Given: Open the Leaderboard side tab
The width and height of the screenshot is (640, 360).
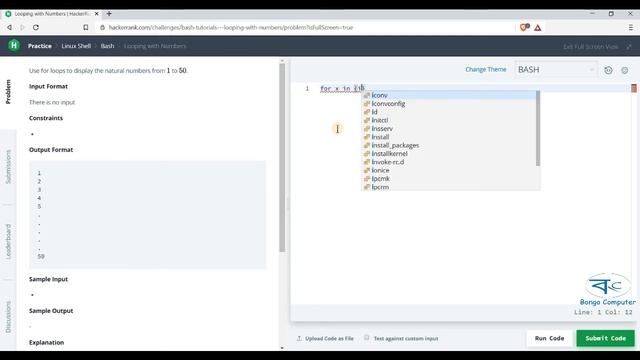Looking at the screenshot, I should pyautogui.click(x=8, y=242).
